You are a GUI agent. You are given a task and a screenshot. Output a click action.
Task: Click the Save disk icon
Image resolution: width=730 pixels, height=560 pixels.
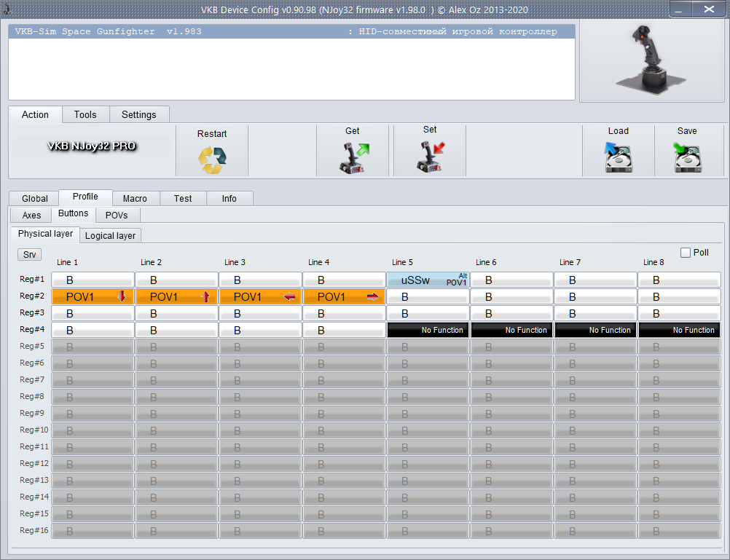pyautogui.click(x=687, y=157)
